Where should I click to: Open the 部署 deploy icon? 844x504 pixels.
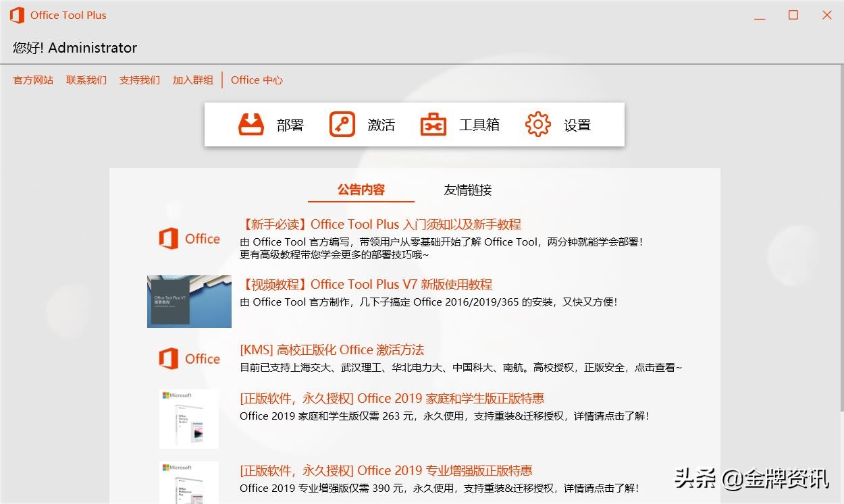point(251,125)
